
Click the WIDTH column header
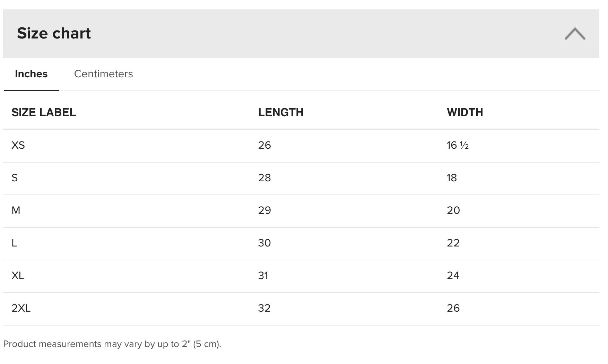(x=465, y=112)
